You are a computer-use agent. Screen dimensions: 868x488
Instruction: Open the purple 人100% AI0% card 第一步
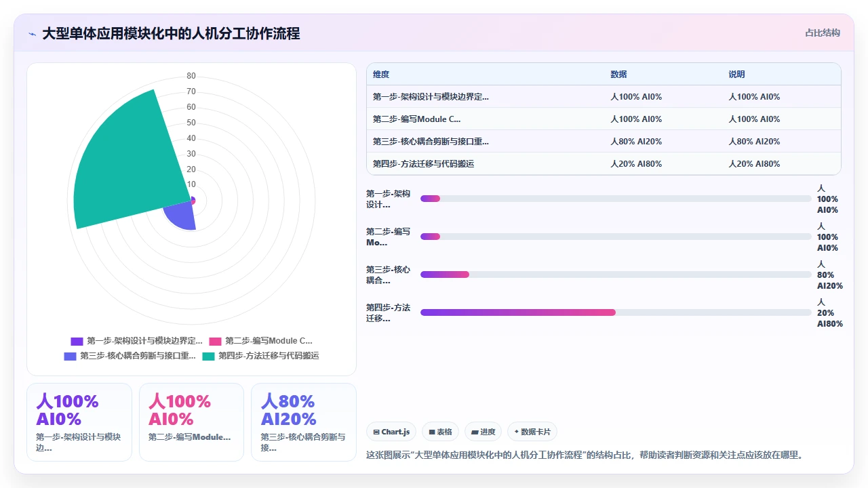coord(79,422)
